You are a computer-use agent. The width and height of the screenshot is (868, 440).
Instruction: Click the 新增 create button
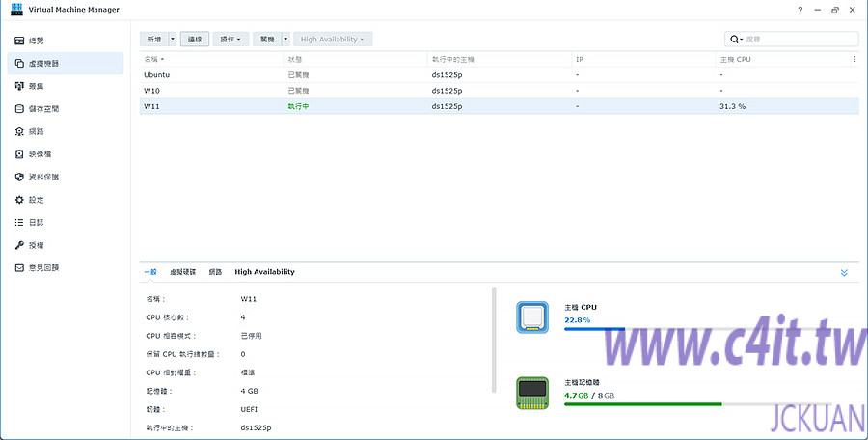click(154, 39)
